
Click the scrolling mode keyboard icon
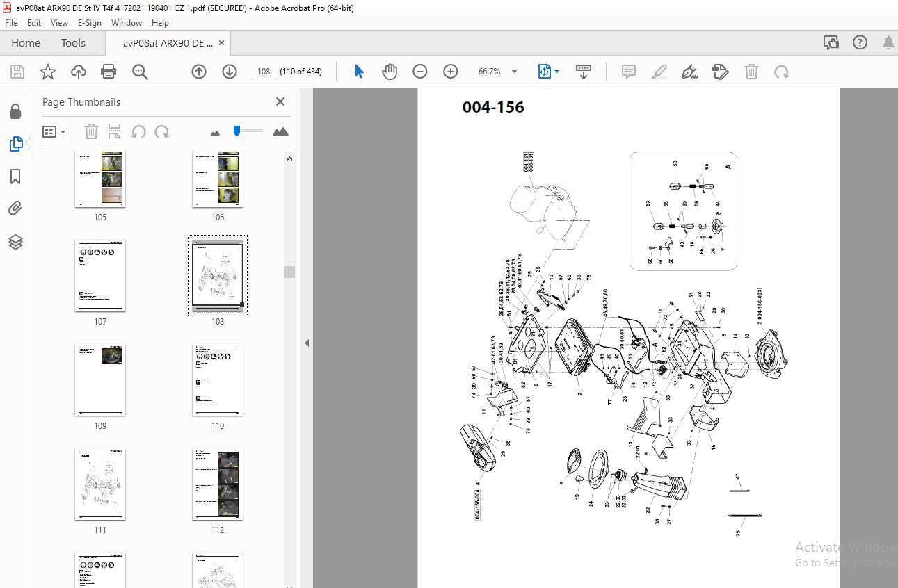pos(584,72)
